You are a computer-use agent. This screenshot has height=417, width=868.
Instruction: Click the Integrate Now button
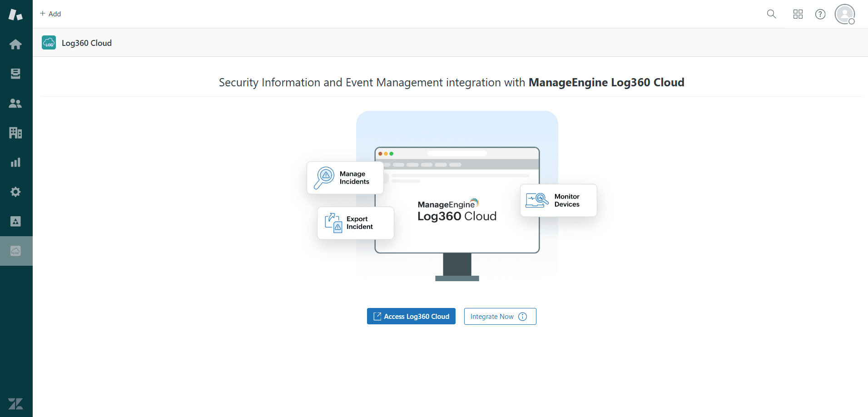[500, 316]
